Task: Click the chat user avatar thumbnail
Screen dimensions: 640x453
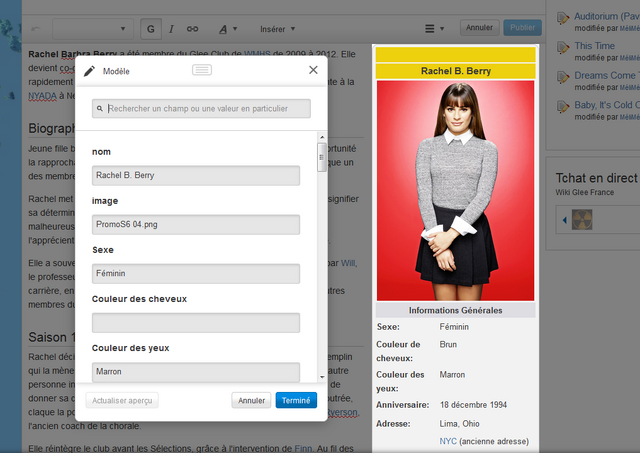Action: [582, 220]
